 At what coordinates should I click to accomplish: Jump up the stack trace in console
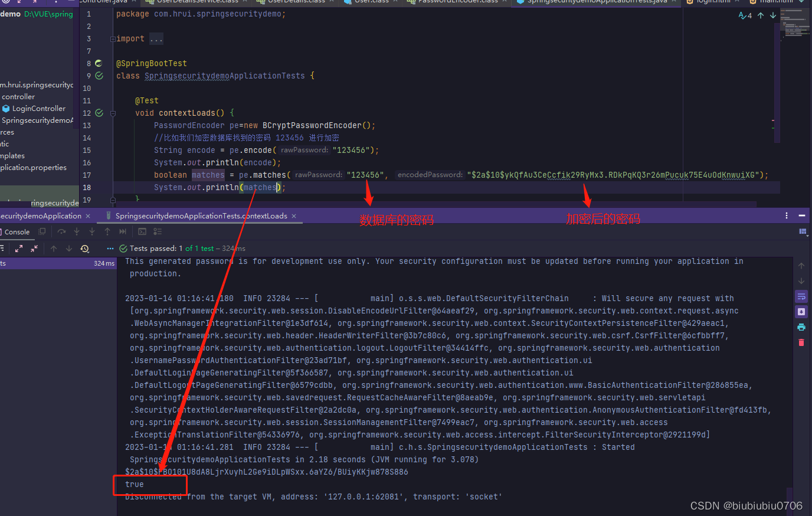click(801, 266)
